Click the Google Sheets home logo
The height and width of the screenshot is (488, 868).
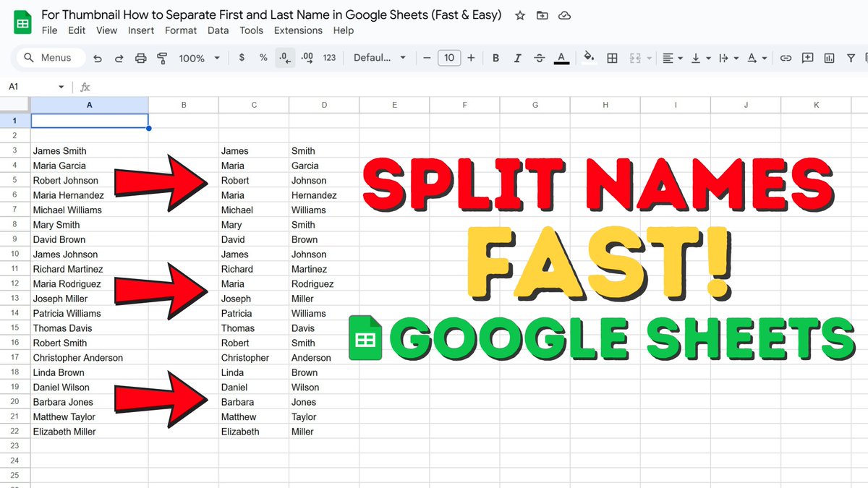point(22,22)
